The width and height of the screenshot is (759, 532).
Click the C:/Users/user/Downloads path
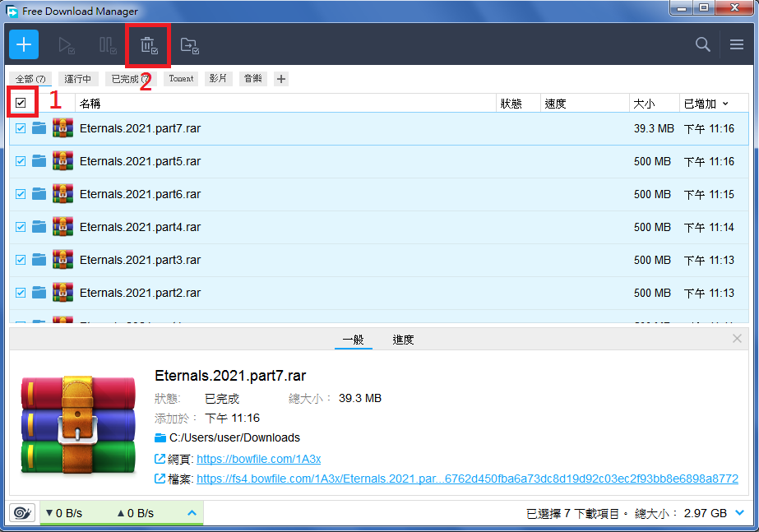pyautogui.click(x=234, y=437)
